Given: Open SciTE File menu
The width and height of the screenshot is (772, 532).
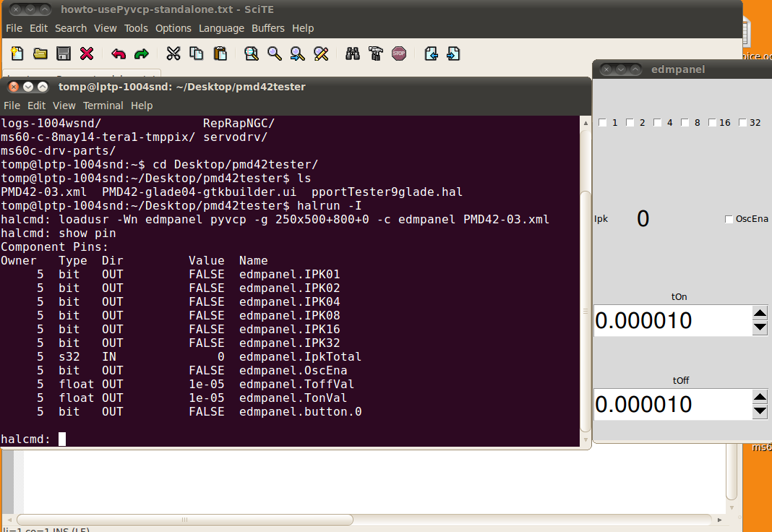Looking at the screenshot, I should (14, 28).
